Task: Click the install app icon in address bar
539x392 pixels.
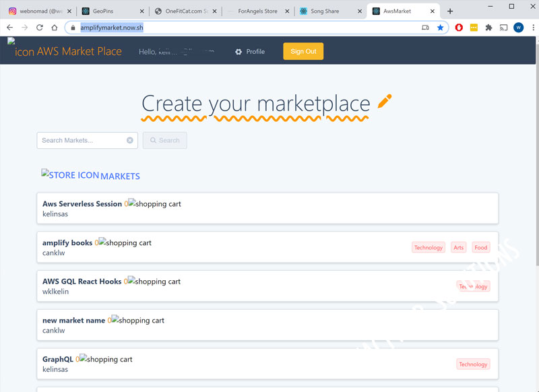Action: [425, 28]
